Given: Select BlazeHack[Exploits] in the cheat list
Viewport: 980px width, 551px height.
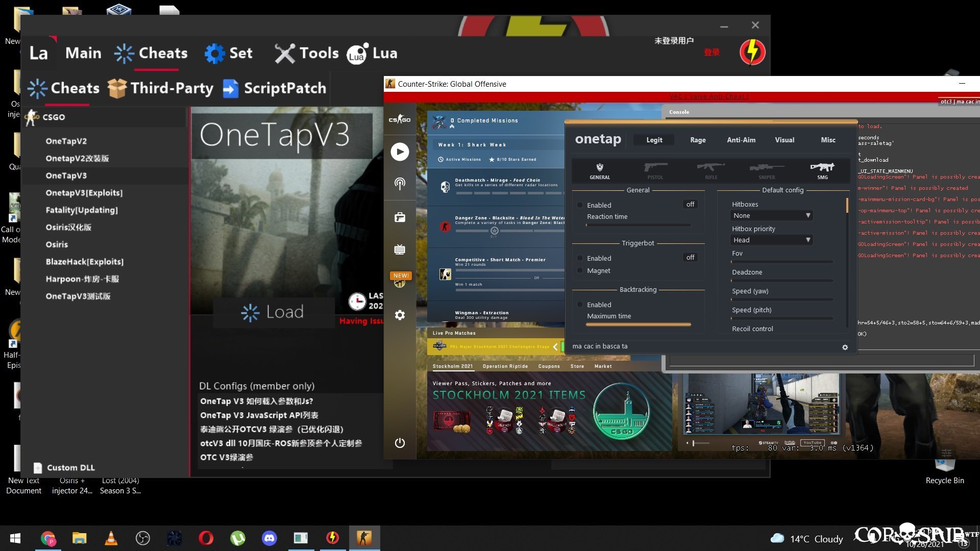Looking at the screenshot, I should click(85, 262).
